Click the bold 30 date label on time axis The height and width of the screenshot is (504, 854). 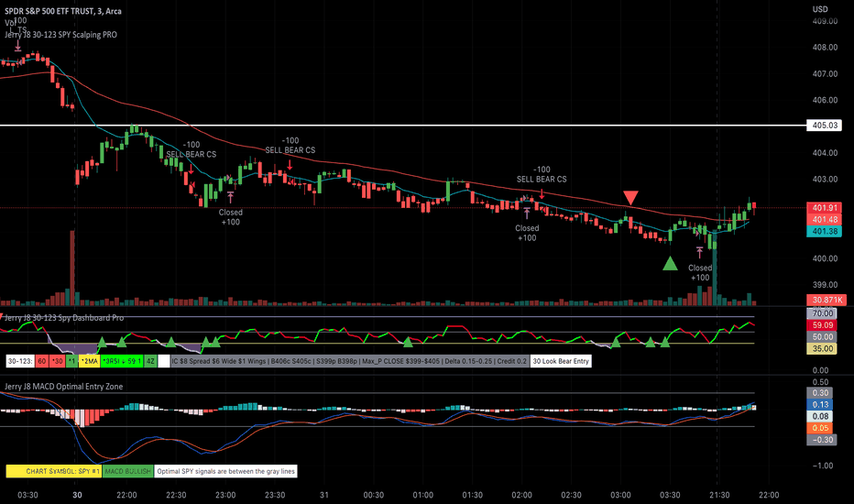tap(77, 495)
